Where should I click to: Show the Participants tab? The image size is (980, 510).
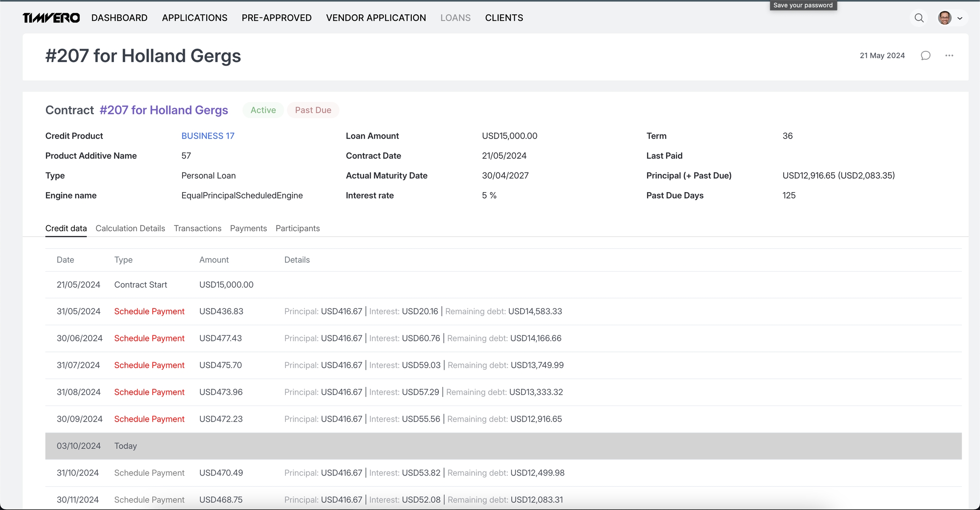pos(297,228)
